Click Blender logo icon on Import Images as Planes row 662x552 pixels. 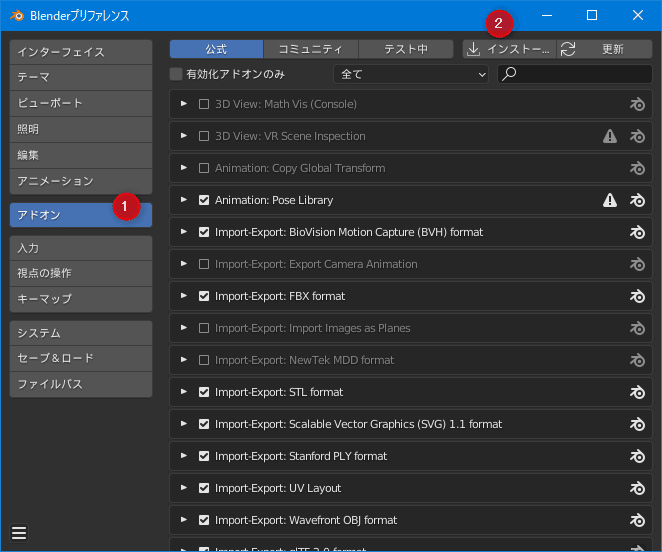click(x=637, y=328)
